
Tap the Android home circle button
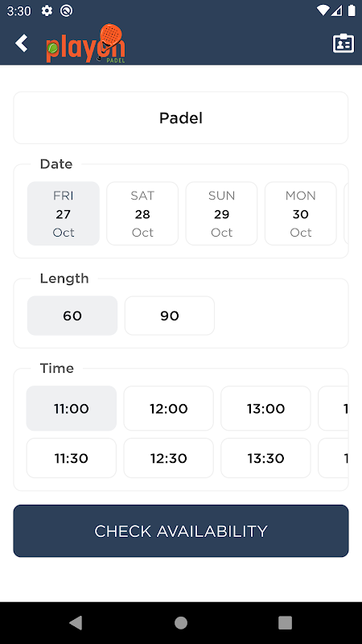pos(181,622)
